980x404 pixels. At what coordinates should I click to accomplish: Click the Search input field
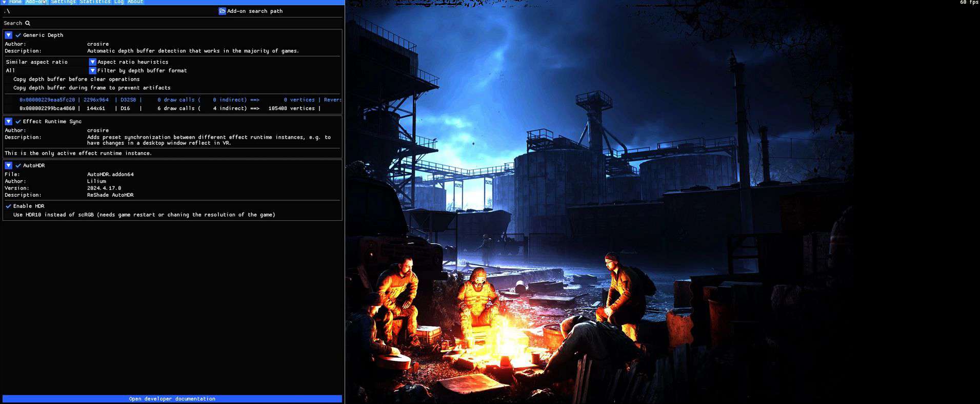click(x=179, y=23)
